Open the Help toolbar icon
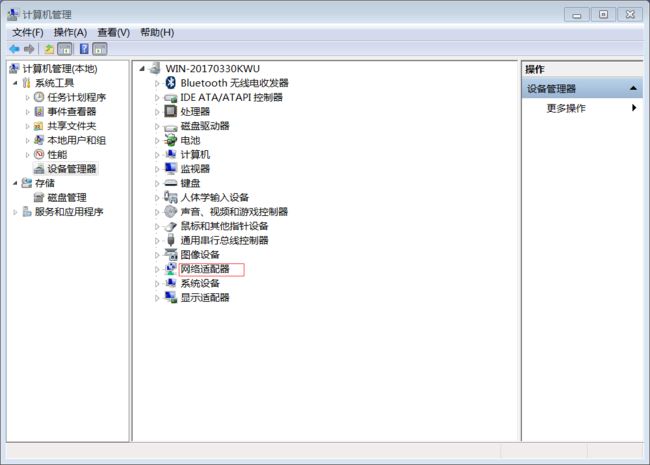This screenshot has width=650, height=465. [84, 49]
